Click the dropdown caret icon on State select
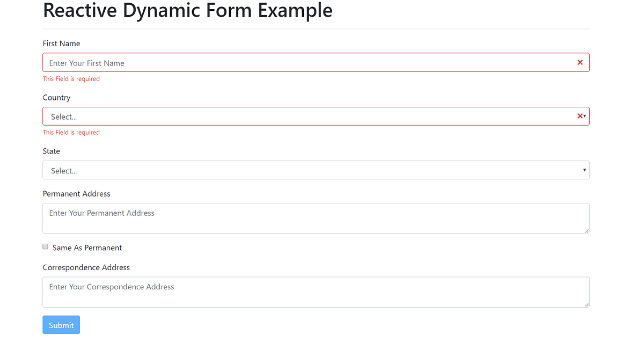This screenshot has width=644, height=349. coord(584,170)
